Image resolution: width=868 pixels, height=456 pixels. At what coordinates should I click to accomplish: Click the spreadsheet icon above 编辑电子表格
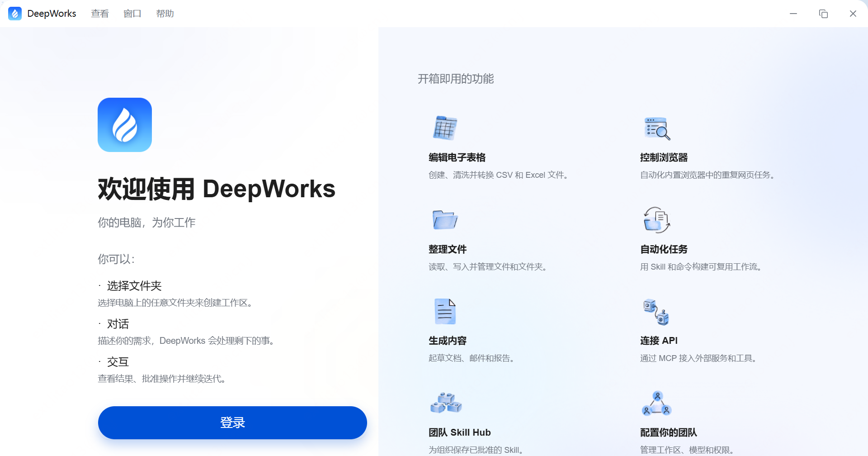(445, 128)
